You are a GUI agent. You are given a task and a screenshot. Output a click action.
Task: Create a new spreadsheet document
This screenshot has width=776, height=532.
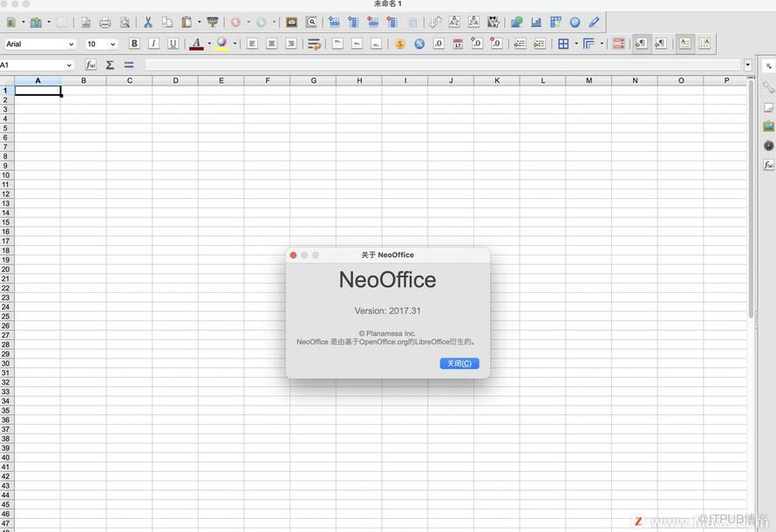[x=10, y=23]
